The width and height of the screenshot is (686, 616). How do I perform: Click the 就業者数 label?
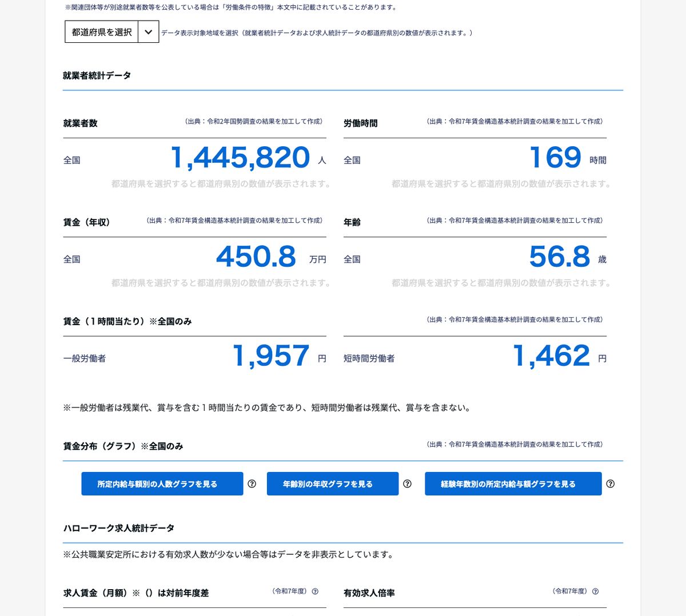click(x=81, y=123)
